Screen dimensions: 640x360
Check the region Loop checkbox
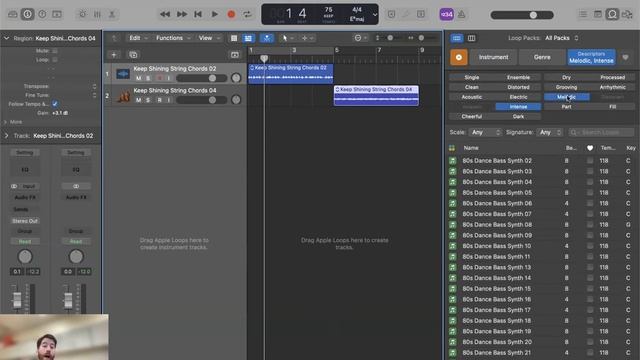(55, 60)
